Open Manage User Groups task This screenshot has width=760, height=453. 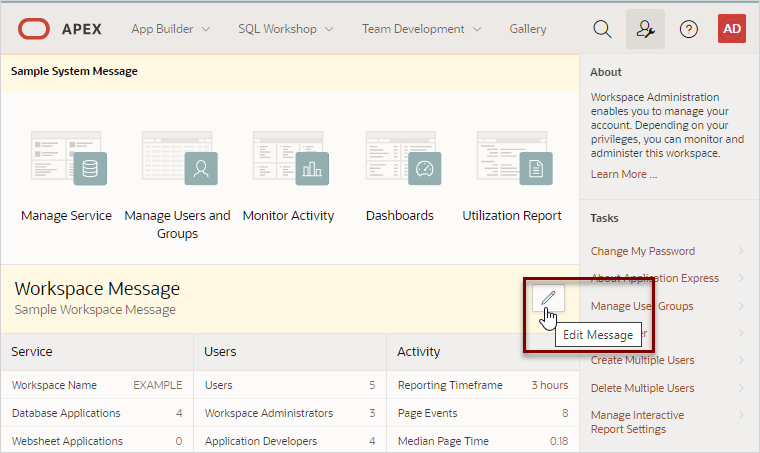(642, 306)
